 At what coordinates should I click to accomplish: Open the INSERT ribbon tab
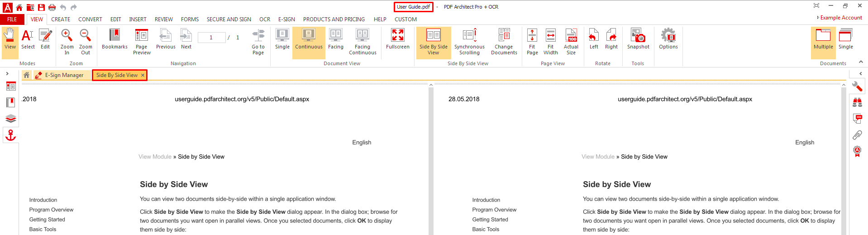[x=138, y=19]
